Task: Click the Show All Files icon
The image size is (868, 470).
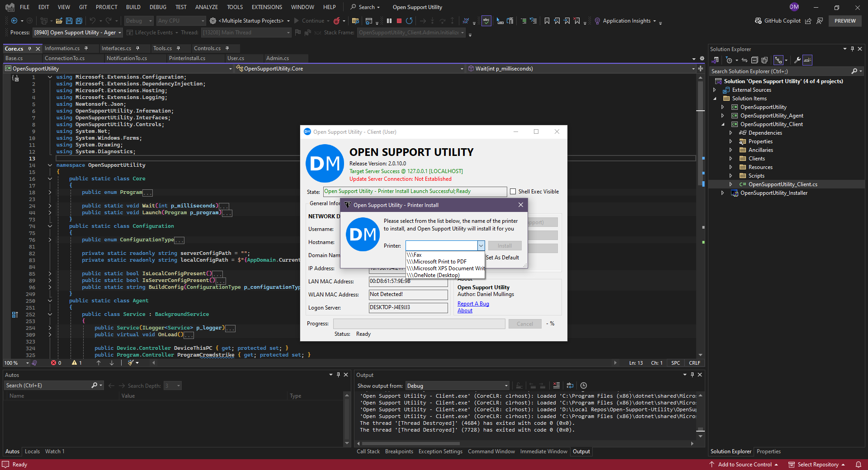Action: [x=764, y=60]
